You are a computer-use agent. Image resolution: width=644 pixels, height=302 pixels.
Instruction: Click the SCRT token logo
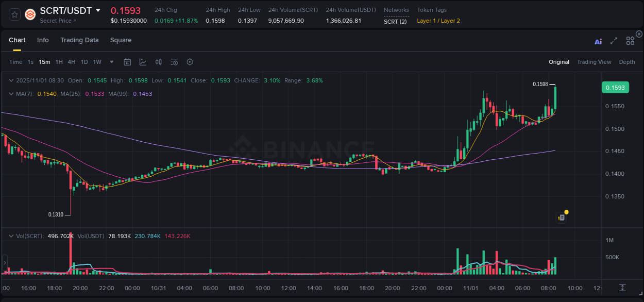pyautogui.click(x=30, y=14)
